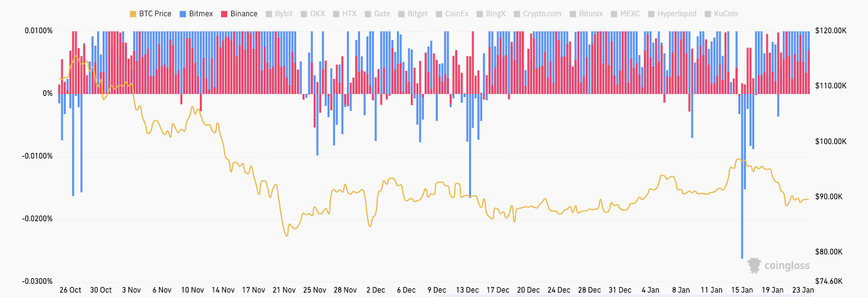Click the blue Bitmex color swatch
The image size is (868, 297).
click(182, 14)
